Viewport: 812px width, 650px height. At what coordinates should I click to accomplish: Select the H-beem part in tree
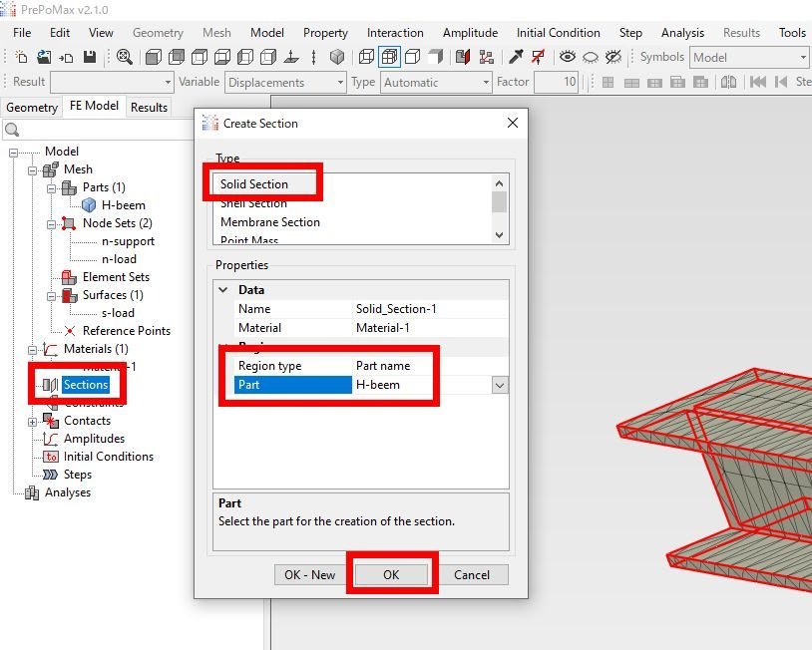pos(124,205)
